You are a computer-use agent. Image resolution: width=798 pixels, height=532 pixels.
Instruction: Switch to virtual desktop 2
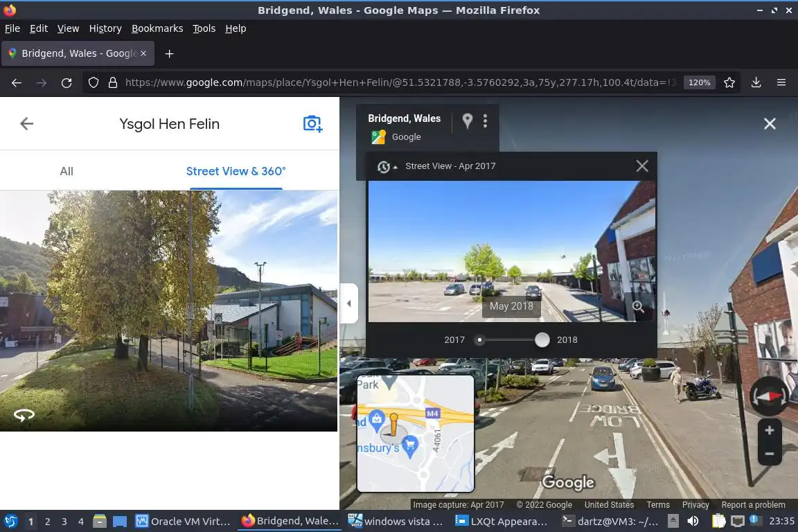pos(47,522)
